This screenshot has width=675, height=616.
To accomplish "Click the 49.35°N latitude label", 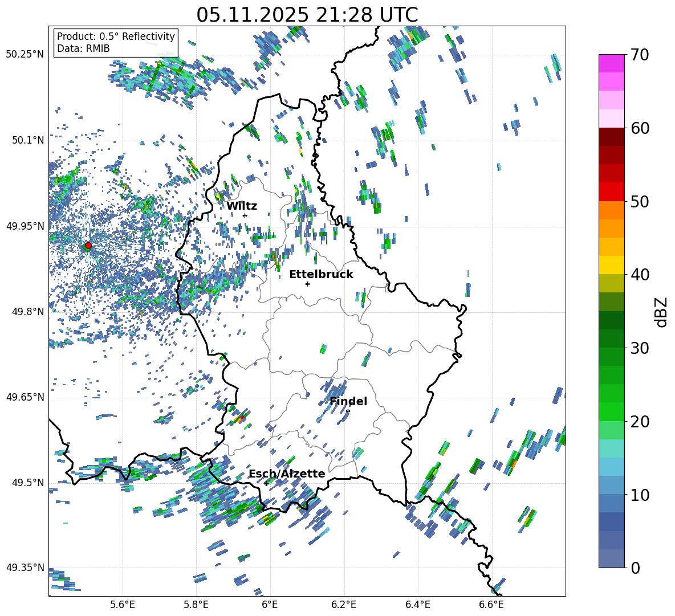I will point(25,568).
